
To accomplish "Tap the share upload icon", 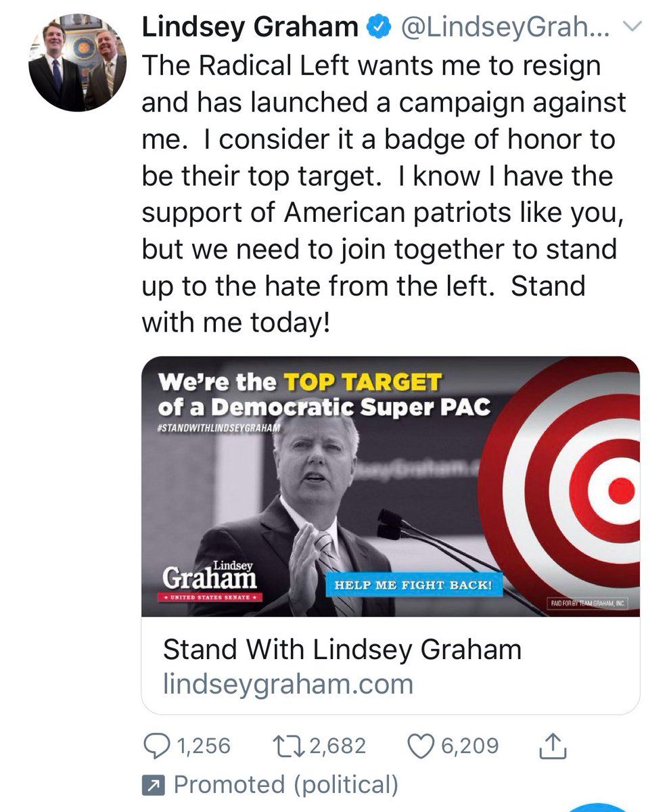I will click(x=552, y=746).
